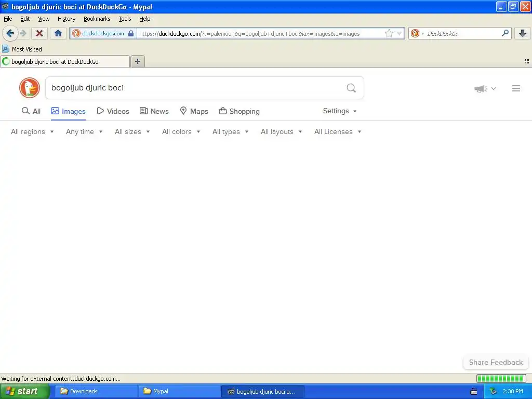The width and height of the screenshot is (532, 399).
Task: Expand the All Licenses filter
Action: click(338, 131)
